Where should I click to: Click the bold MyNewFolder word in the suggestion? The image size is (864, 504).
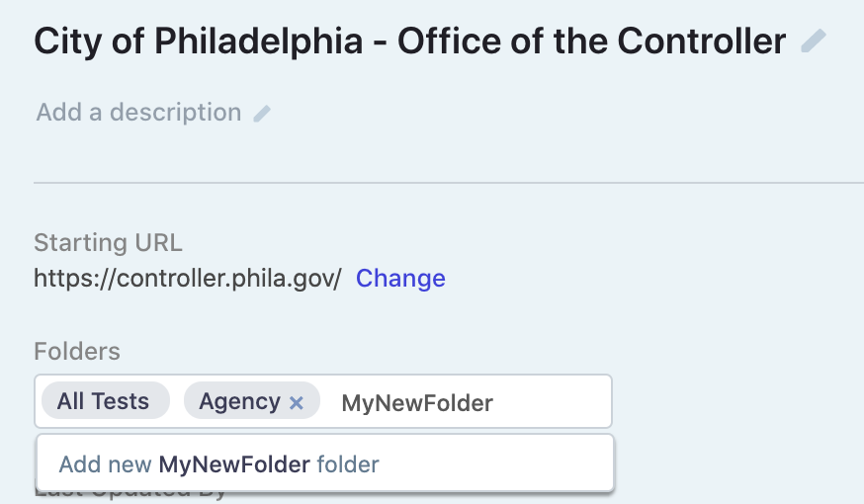(x=234, y=463)
